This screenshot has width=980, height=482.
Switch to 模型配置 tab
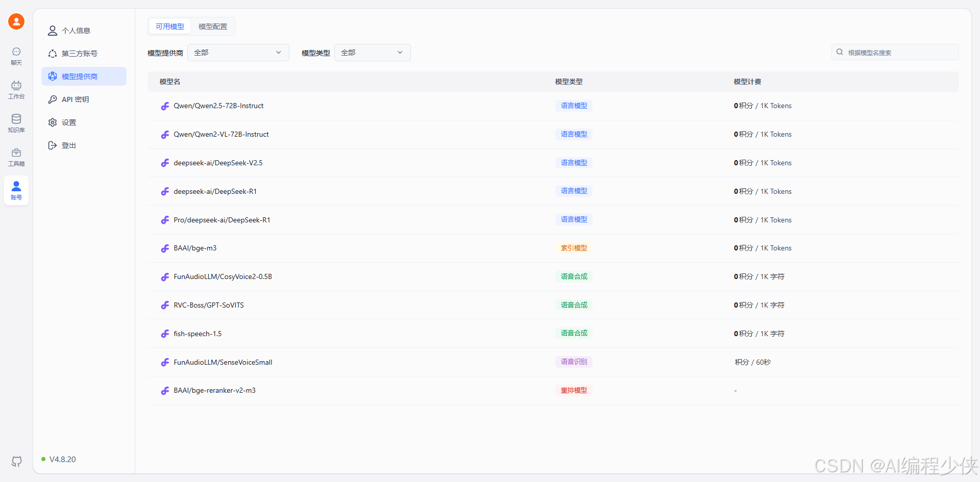point(213,27)
